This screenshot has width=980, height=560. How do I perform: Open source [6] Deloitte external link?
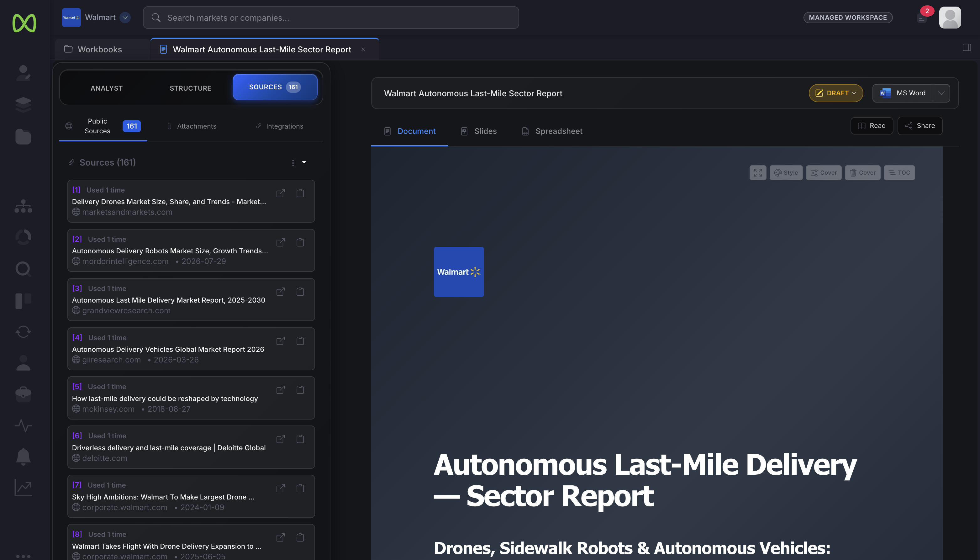point(281,439)
